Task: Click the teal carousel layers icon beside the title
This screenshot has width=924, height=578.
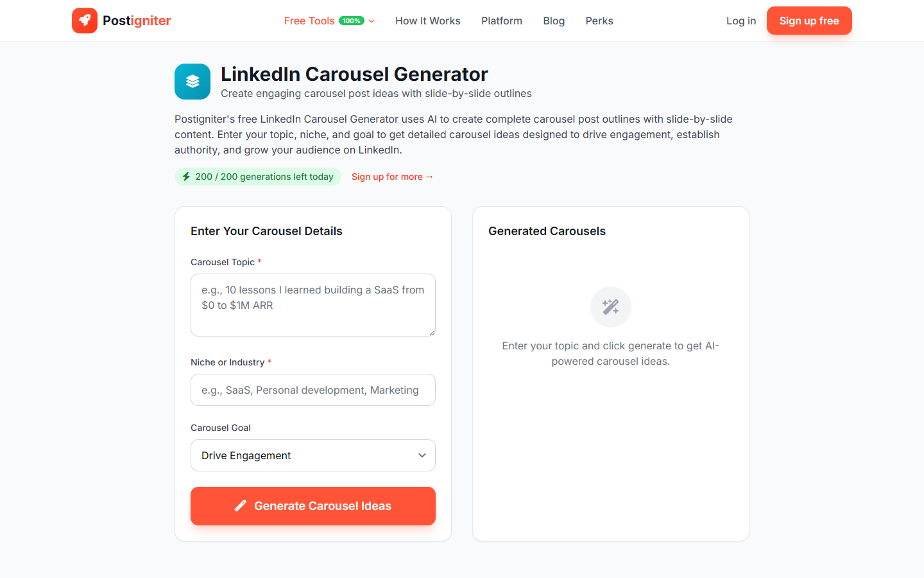Action: point(192,82)
